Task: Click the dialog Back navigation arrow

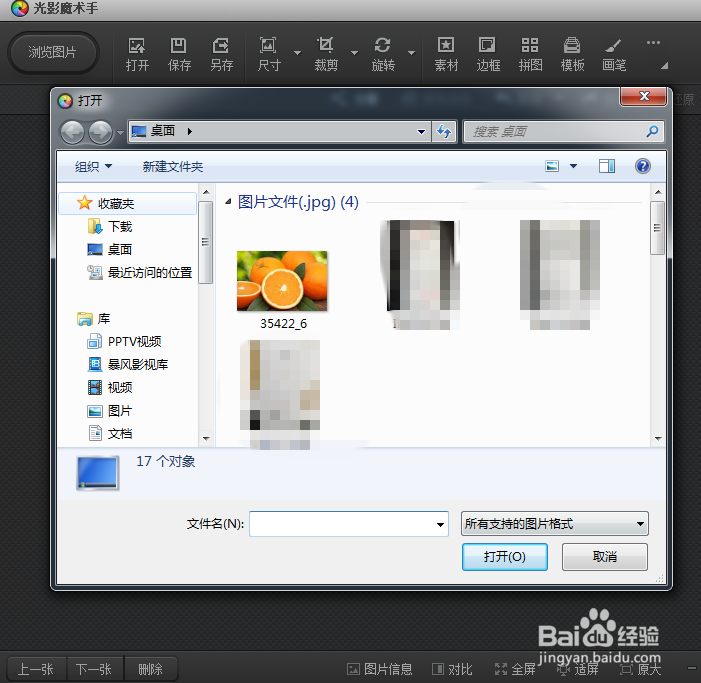Action: click(72, 132)
